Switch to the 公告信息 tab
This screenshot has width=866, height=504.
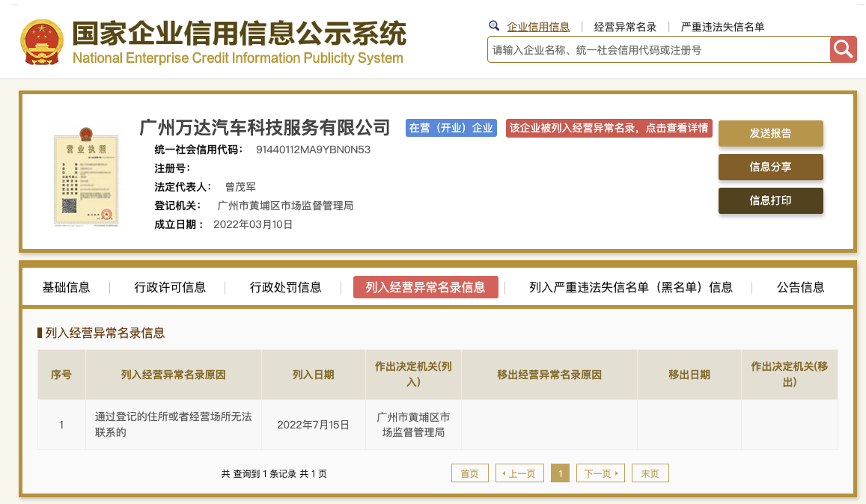click(x=800, y=287)
